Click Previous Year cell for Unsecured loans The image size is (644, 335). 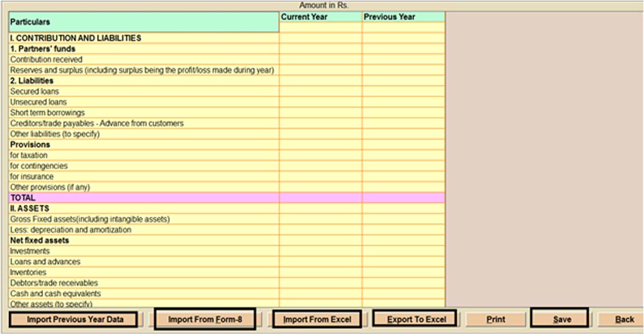click(403, 102)
